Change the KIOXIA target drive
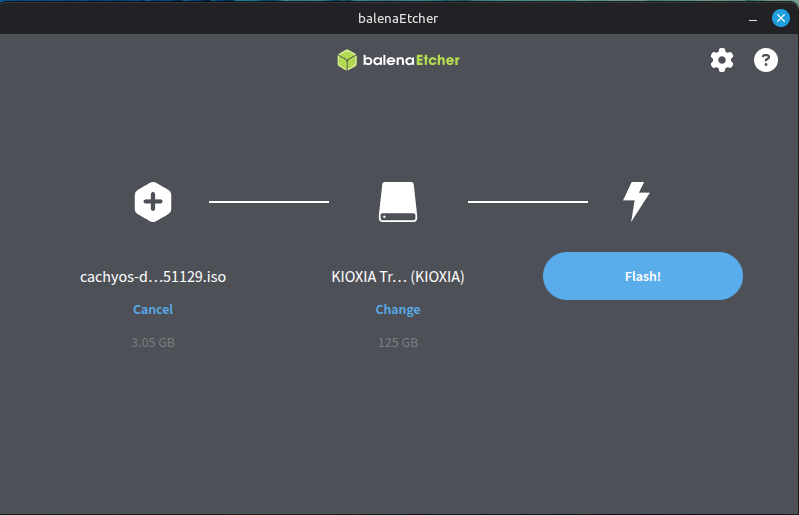The image size is (799, 515). (398, 309)
